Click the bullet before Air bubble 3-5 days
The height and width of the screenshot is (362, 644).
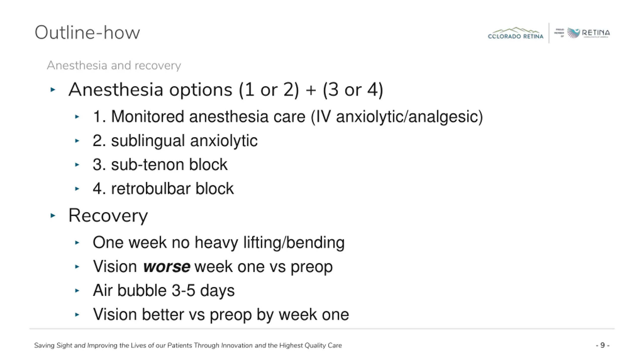pos(77,291)
